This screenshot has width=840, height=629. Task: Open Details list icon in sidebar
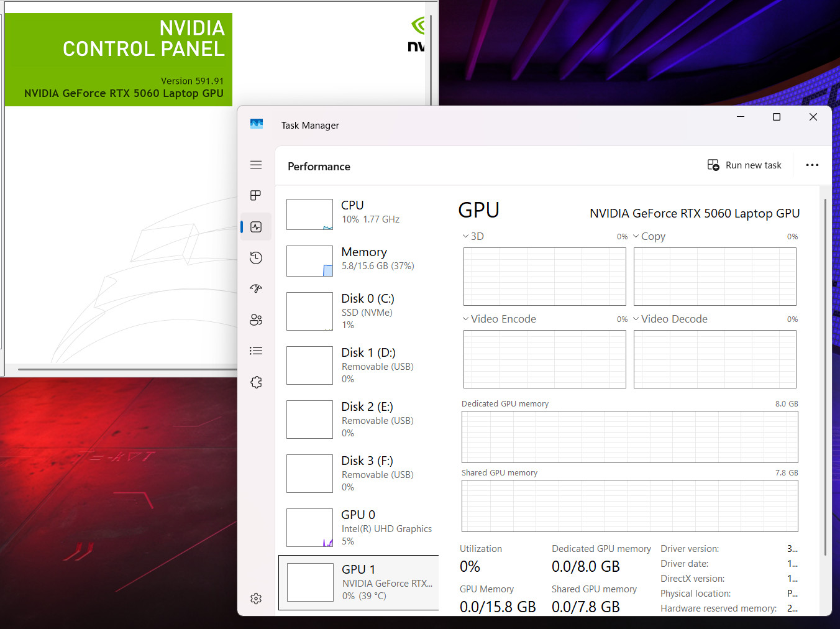pos(256,351)
